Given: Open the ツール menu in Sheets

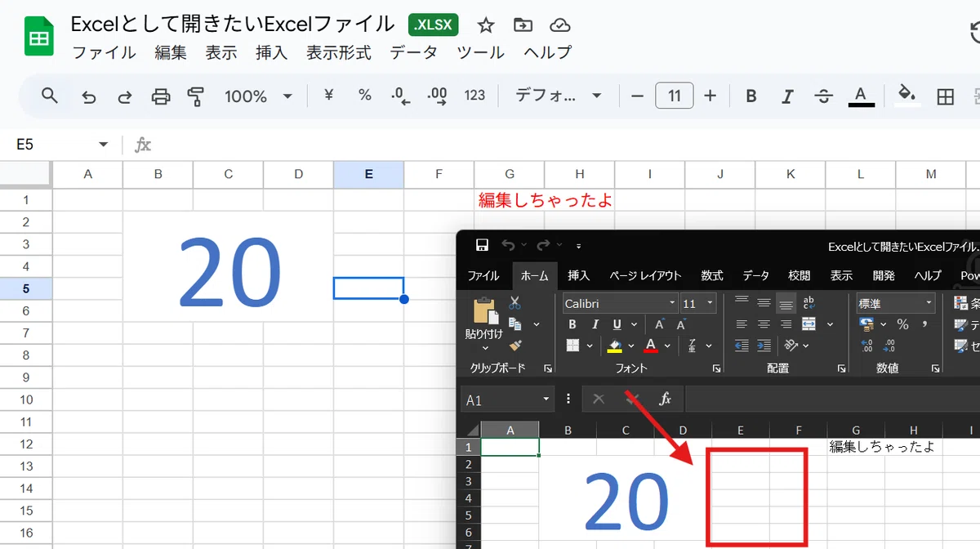Looking at the screenshot, I should coord(481,52).
